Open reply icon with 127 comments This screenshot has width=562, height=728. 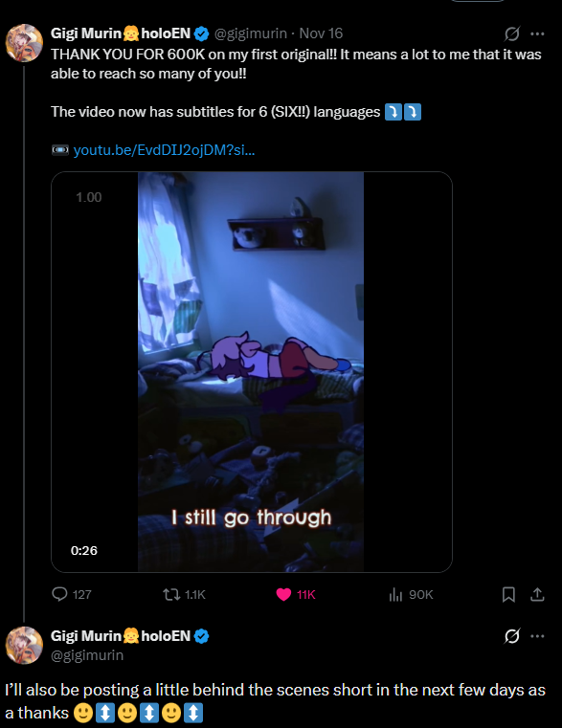60,594
